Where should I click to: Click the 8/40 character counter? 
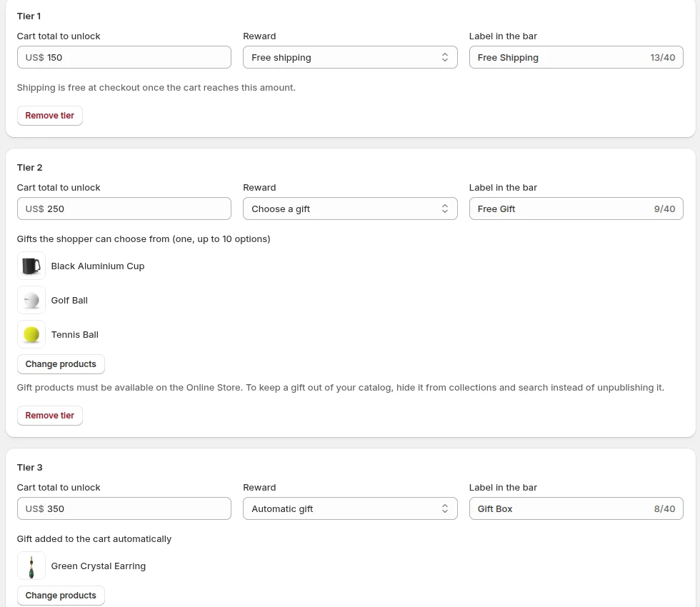click(664, 508)
